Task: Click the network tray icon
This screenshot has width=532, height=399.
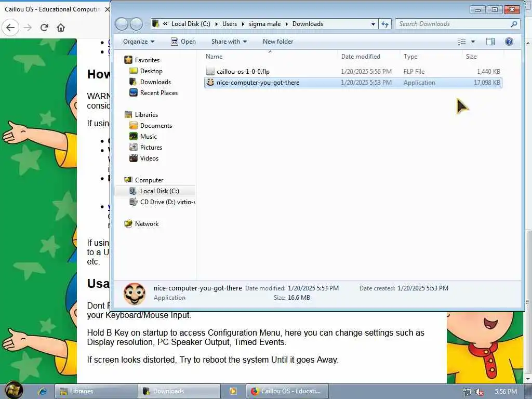Action: (x=467, y=392)
